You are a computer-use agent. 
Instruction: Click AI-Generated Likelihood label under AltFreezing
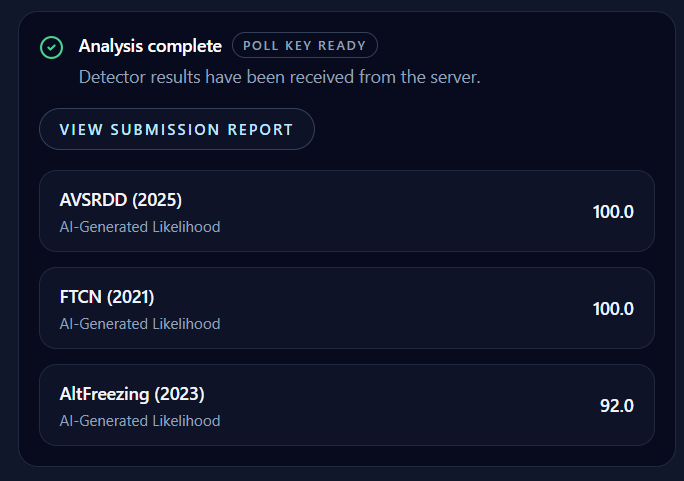(x=140, y=421)
